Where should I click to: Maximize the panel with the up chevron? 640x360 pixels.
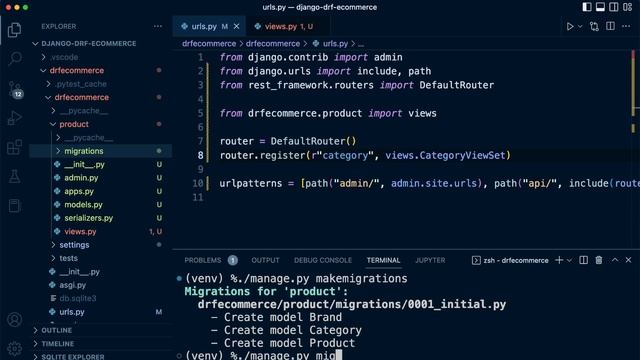pyautogui.click(x=615, y=260)
